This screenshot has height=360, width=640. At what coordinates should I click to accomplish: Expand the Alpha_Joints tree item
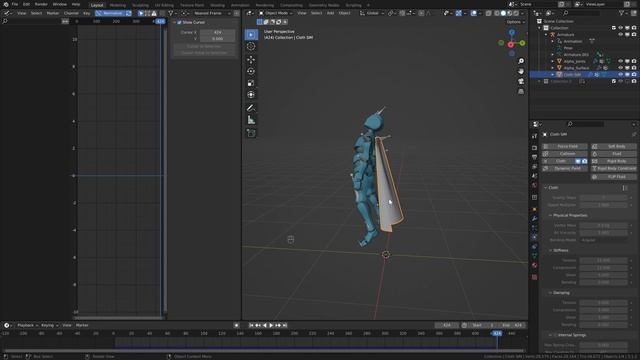(x=553, y=61)
